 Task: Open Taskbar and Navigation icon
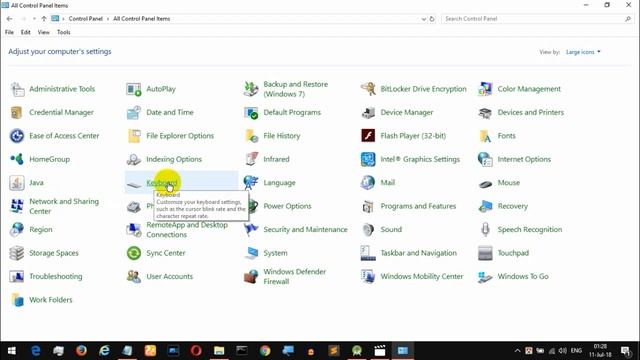[368, 253]
